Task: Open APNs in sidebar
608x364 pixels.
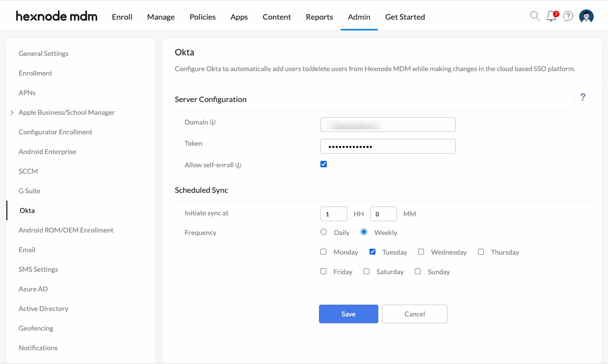Action: [x=27, y=93]
